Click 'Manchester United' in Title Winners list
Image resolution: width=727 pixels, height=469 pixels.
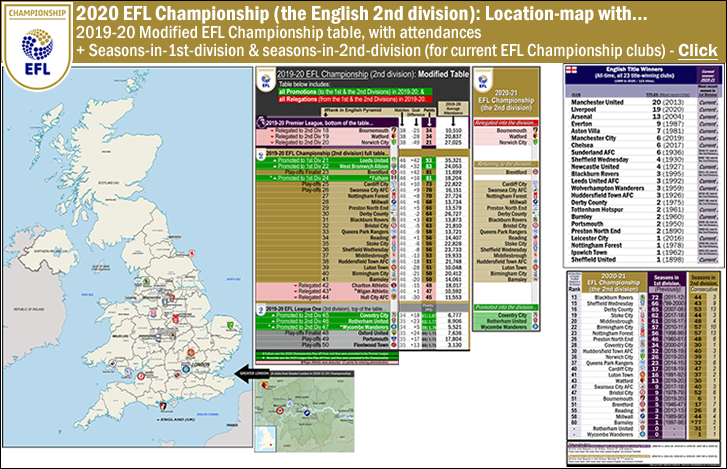point(597,102)
